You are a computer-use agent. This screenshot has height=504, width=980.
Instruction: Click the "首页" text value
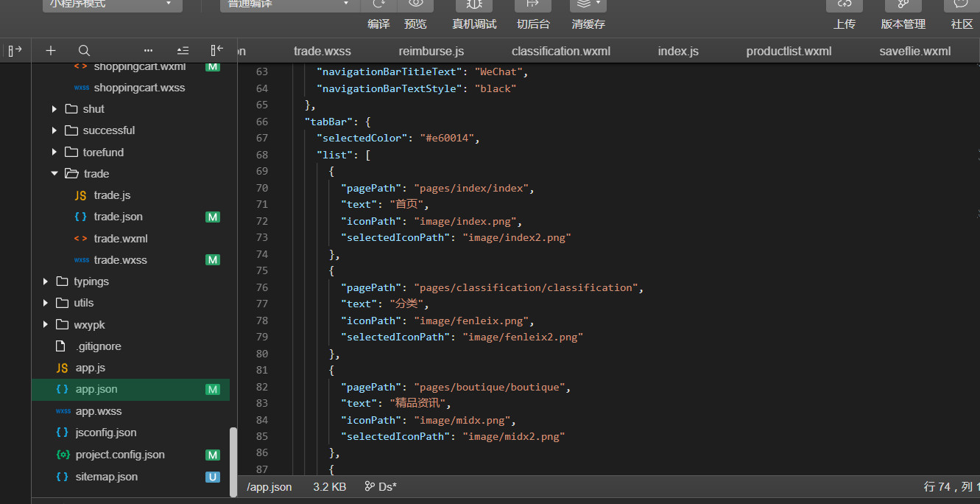click(x=407, y=205)
